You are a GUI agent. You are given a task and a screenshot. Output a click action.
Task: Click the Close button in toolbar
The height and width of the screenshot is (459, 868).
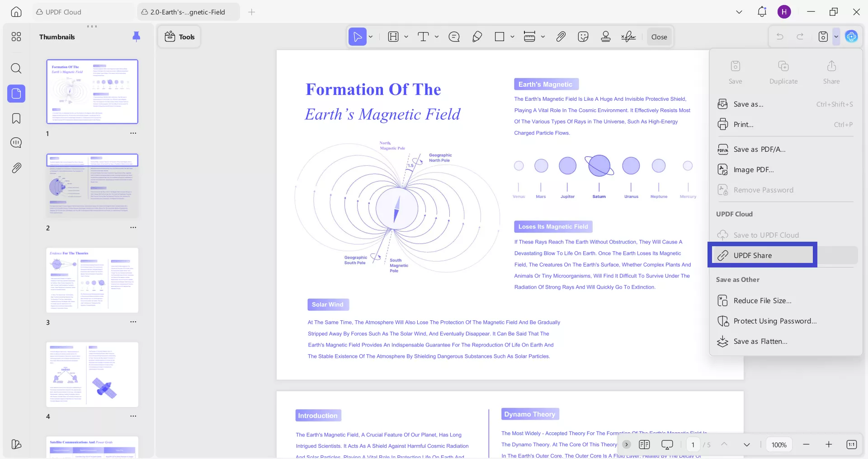click(659, 37)
